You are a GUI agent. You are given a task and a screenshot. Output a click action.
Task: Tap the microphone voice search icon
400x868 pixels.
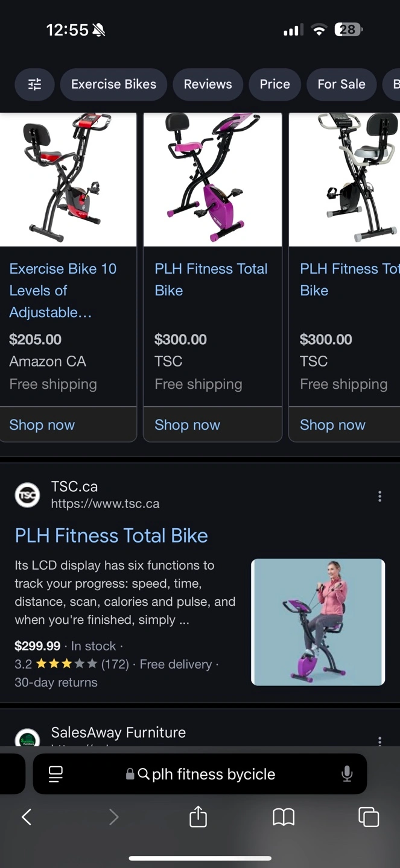coord(347,774)
